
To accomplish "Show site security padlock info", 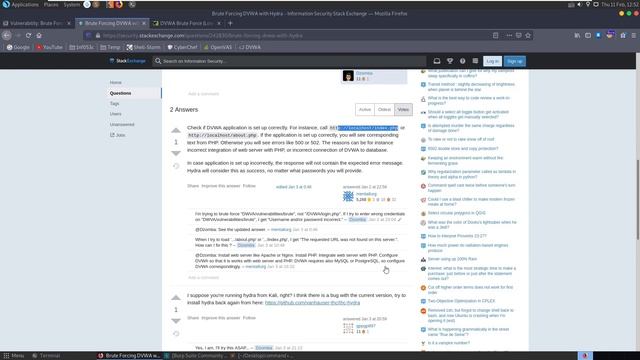I will [x=98, y=36].
